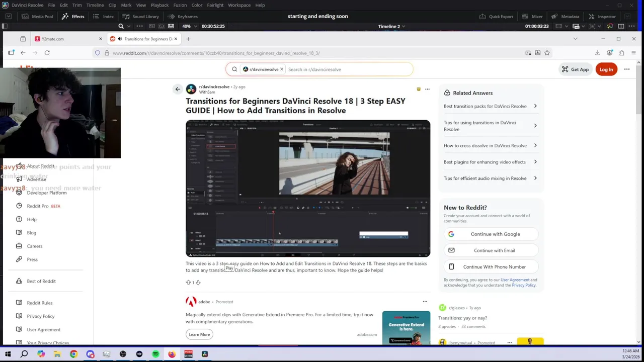Screen dimensions: 644x362
Task: Open the Index panel in DaVinci Resolve
Action: click(x=103, y=16)
